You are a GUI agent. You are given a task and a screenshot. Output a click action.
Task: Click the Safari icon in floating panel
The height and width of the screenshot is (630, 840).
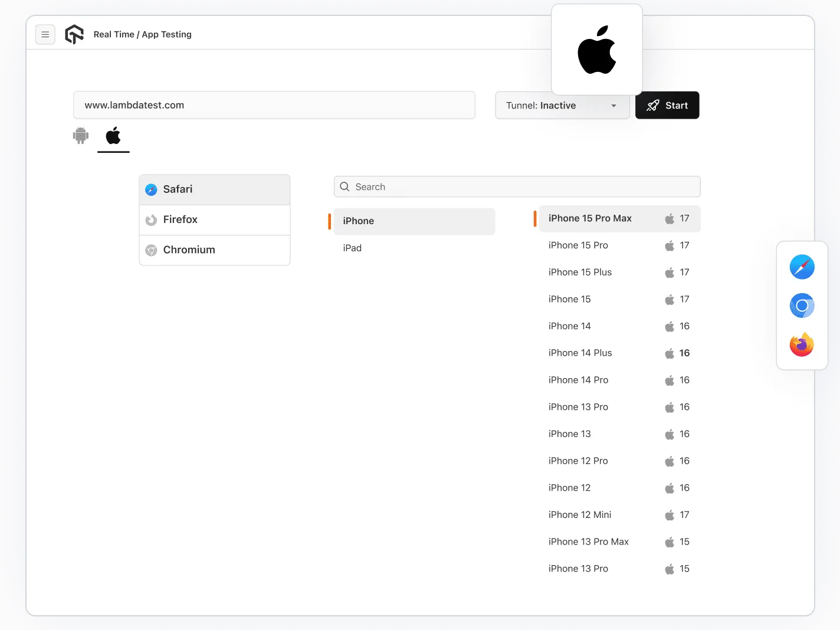(802, 267)
